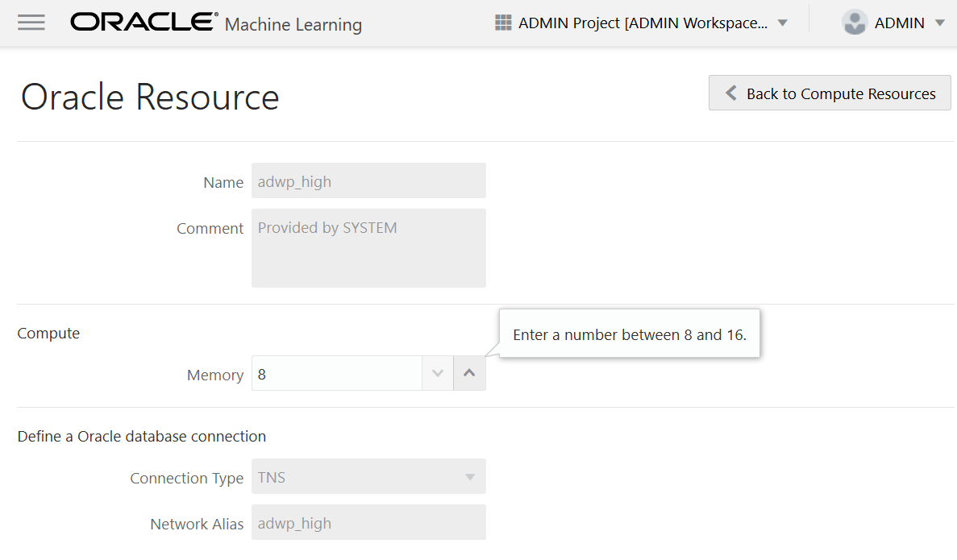
Task: Click the Oracle Resource page heading
Action: click(x=150, y=97)
